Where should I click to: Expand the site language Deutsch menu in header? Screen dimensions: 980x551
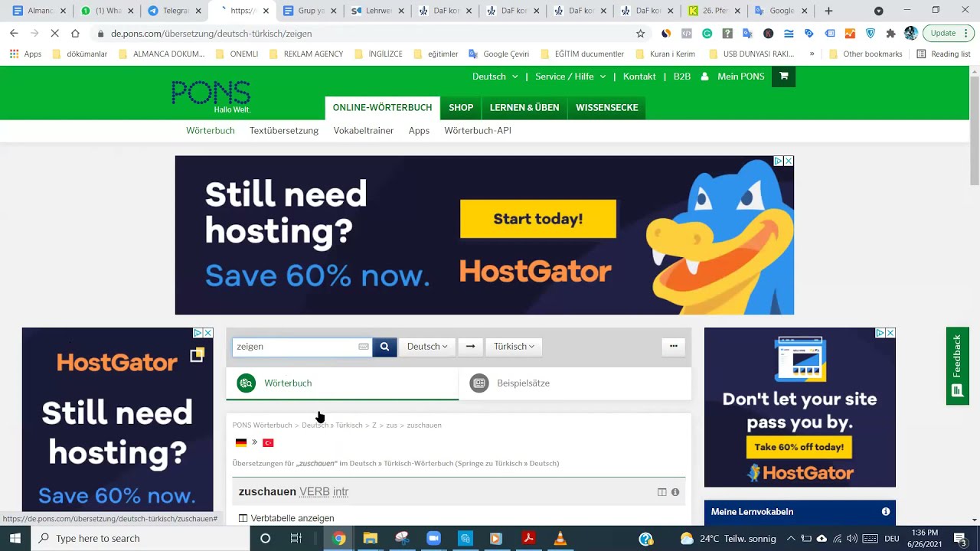point(495,77)
